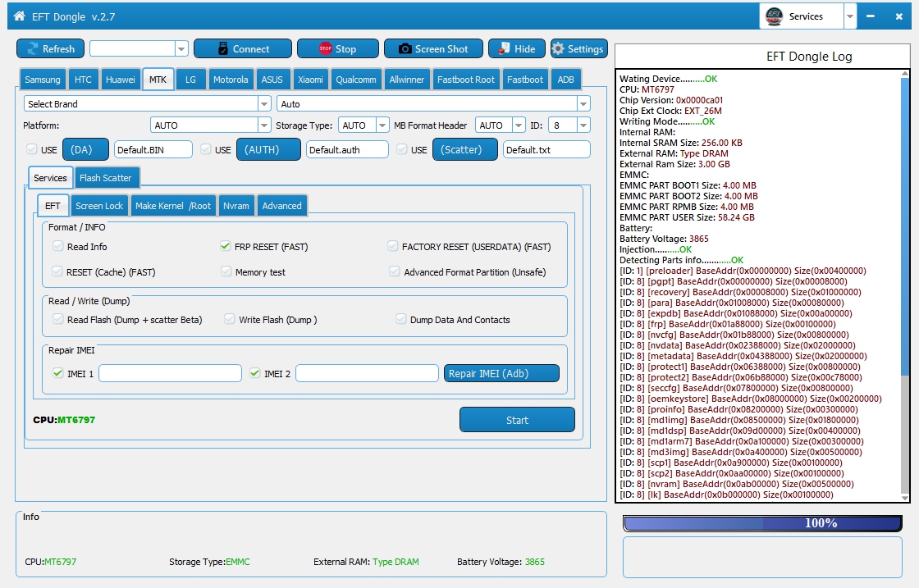
Task: Click the home icon in title bar
Action: [x=20, y=16]
